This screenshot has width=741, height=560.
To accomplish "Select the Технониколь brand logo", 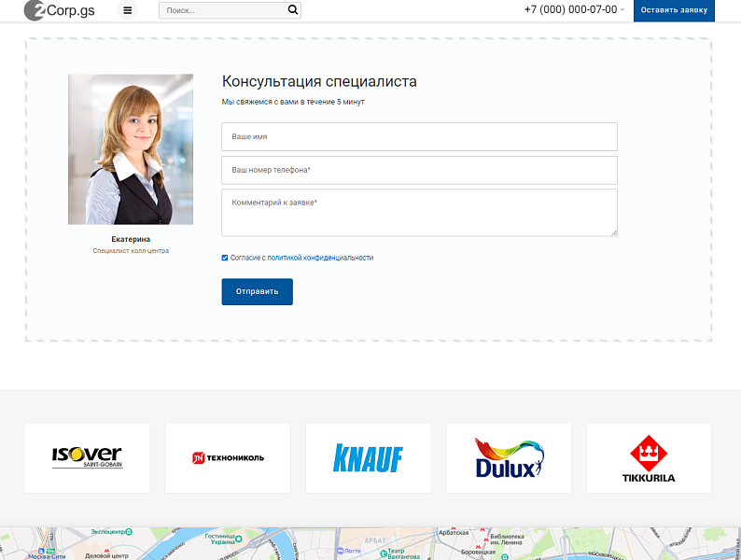I will (228, 457).
